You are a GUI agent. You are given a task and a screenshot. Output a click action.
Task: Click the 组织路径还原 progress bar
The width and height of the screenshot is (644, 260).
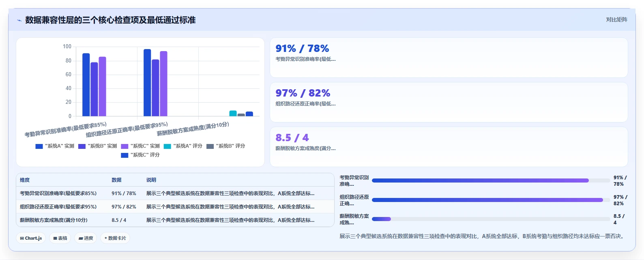coord(491,200)
